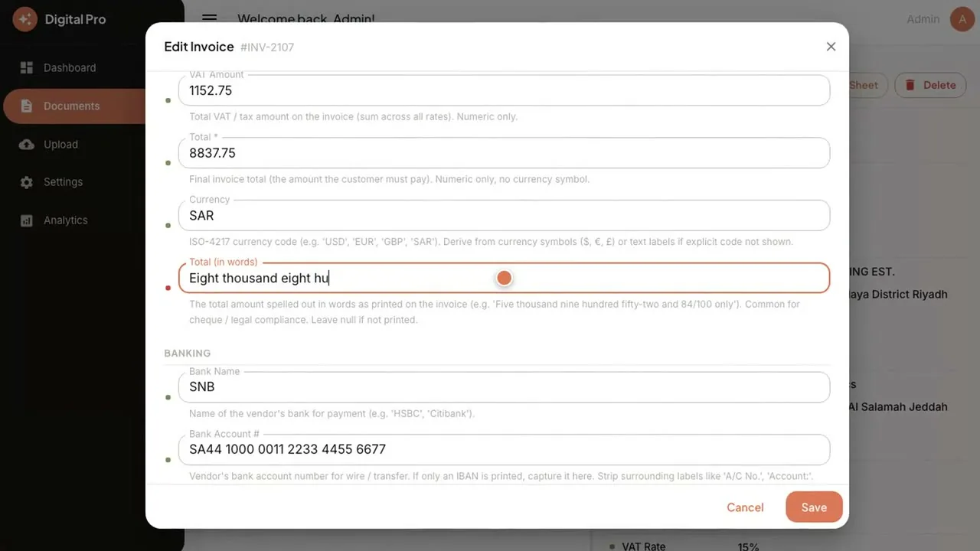Open Dashboard via its sidebar icon
The image size is (980, 551).
coord(27,68)
